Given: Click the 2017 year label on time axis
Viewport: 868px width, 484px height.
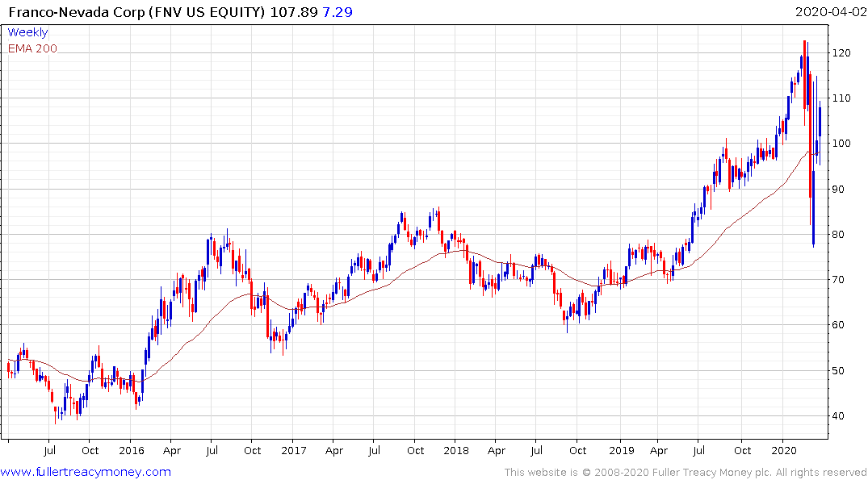Looking at the screenshot, I should [293, 451].
